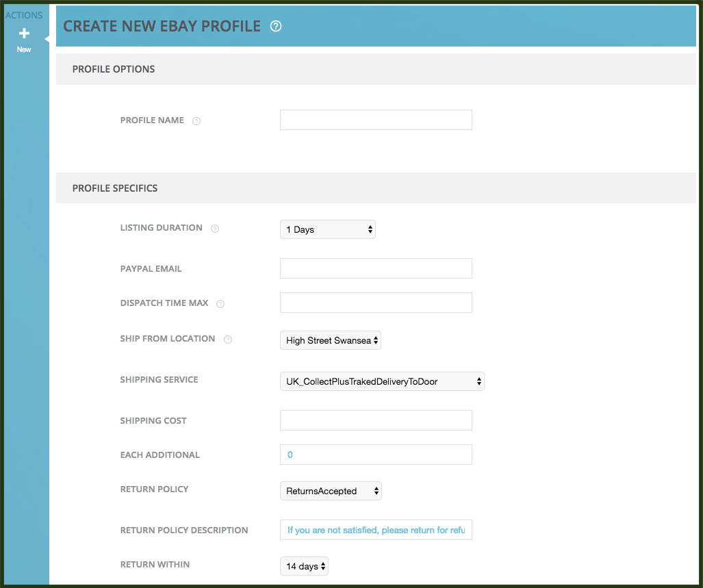Click the New label in Actions sidebar
This screenshot has width=703, height=588.
coord(24,49)
